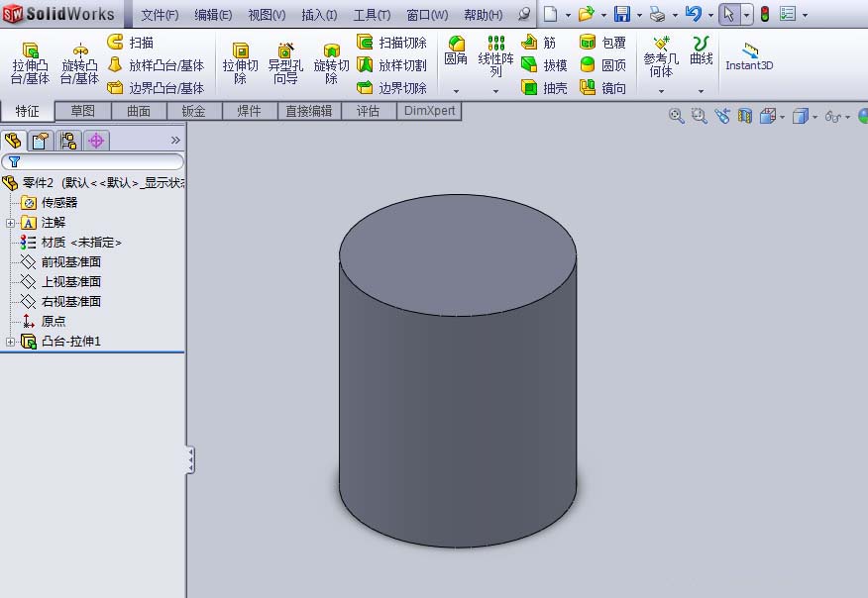
Task: Click the 拉伸凸台/基体 extrude boss tool
Action: (30, 63)
